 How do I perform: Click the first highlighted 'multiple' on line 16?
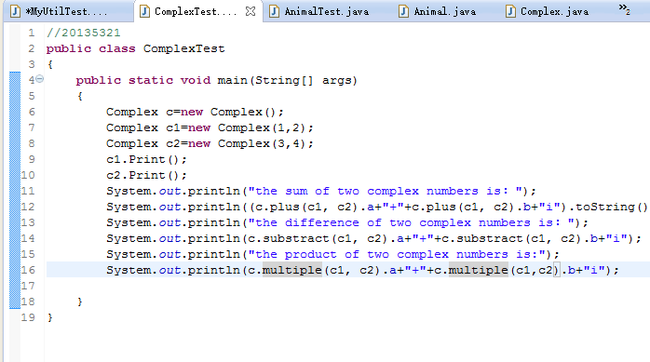292,270
